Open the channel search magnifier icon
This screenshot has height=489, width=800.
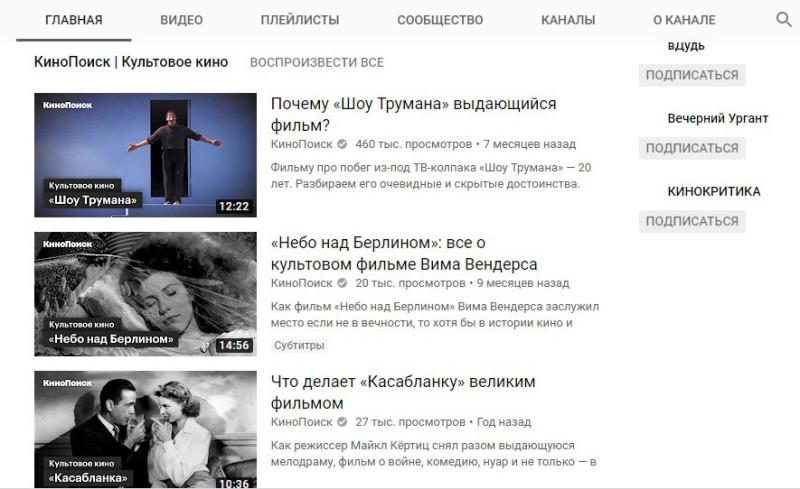(784, 19)
